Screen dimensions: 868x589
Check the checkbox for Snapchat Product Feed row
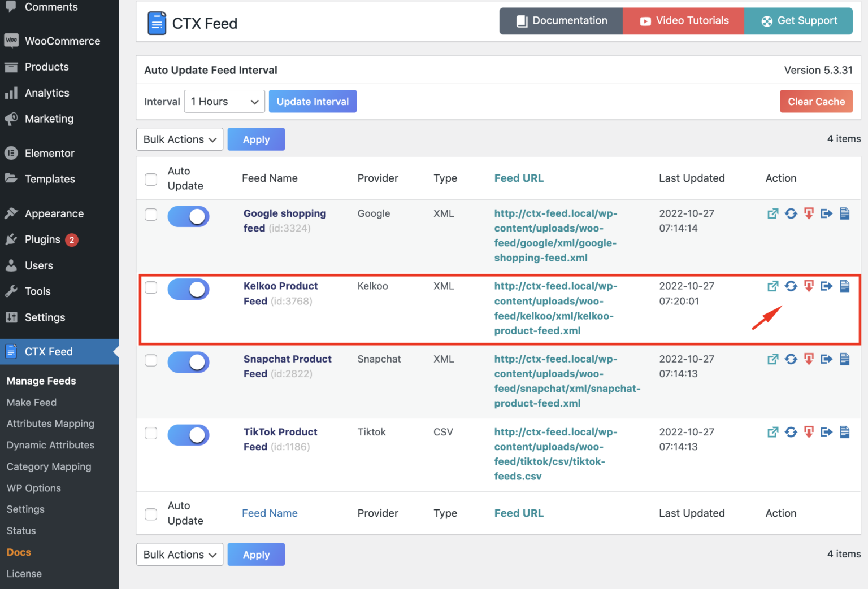[151, 360]
